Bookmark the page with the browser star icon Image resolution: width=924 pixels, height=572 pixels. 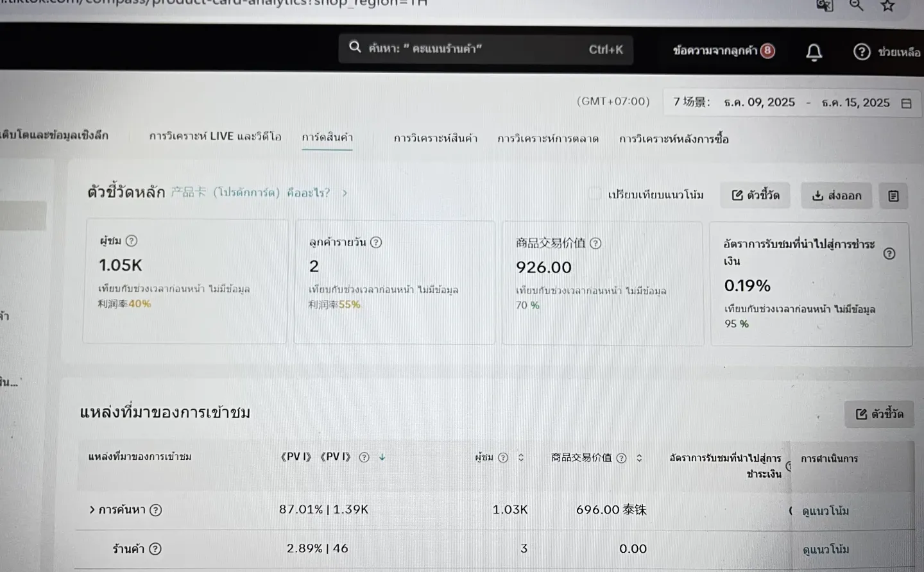887,5
